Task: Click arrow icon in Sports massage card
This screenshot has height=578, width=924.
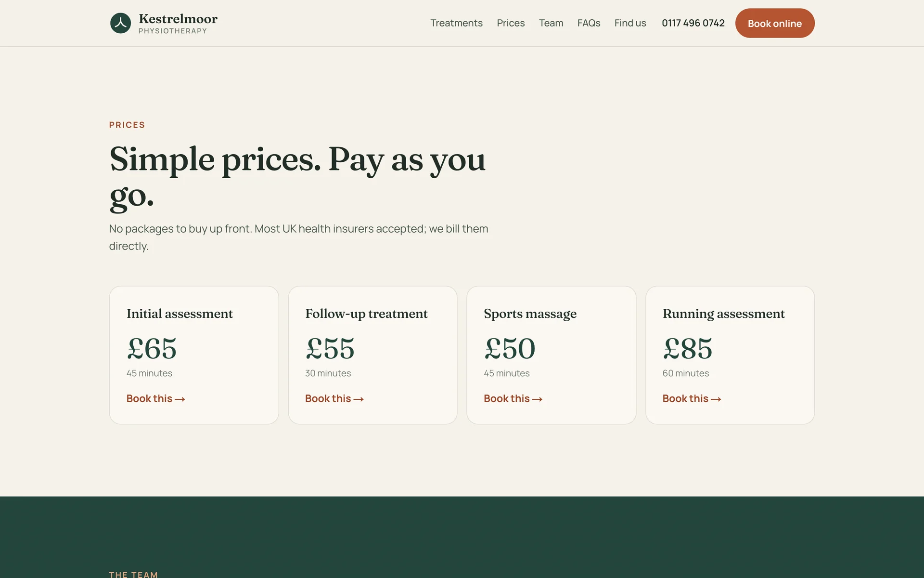Action: (538, 399)
